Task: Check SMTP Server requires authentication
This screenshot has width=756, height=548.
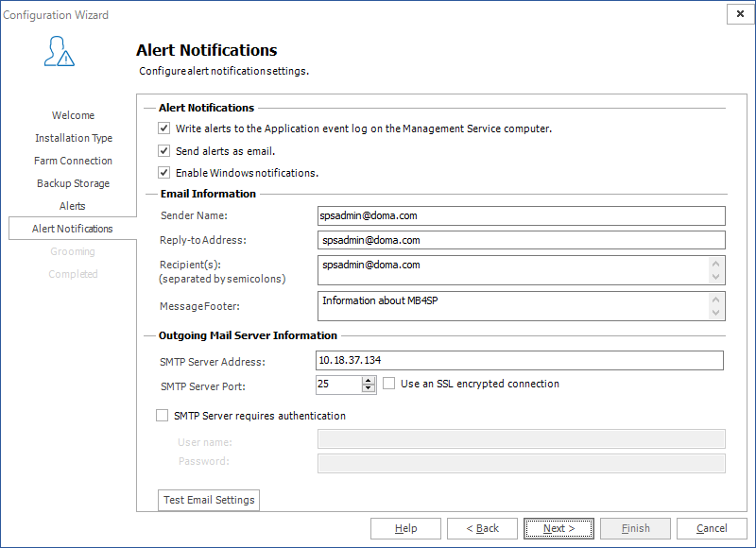Action: [x=162, y=416]
